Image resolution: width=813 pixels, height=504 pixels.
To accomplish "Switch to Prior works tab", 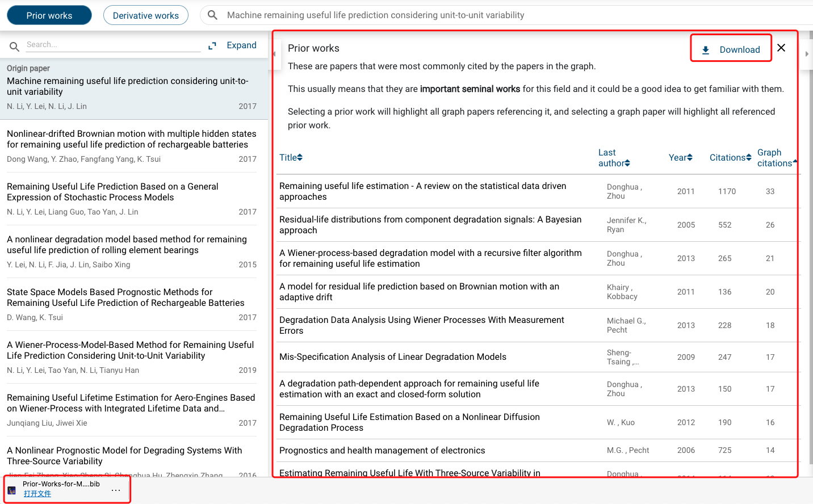I will coord(49,15).
